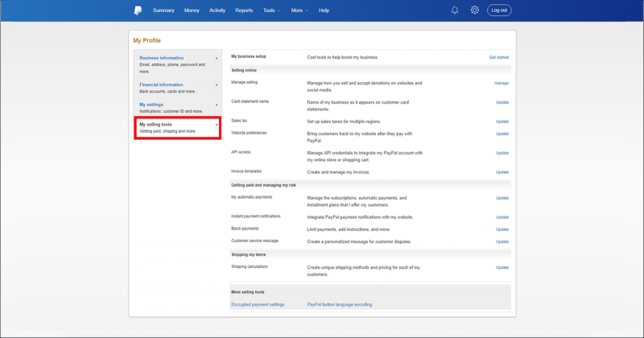This screenshot has height=338, width=644.
Task: Update Invoice templates
Action: 502,172
